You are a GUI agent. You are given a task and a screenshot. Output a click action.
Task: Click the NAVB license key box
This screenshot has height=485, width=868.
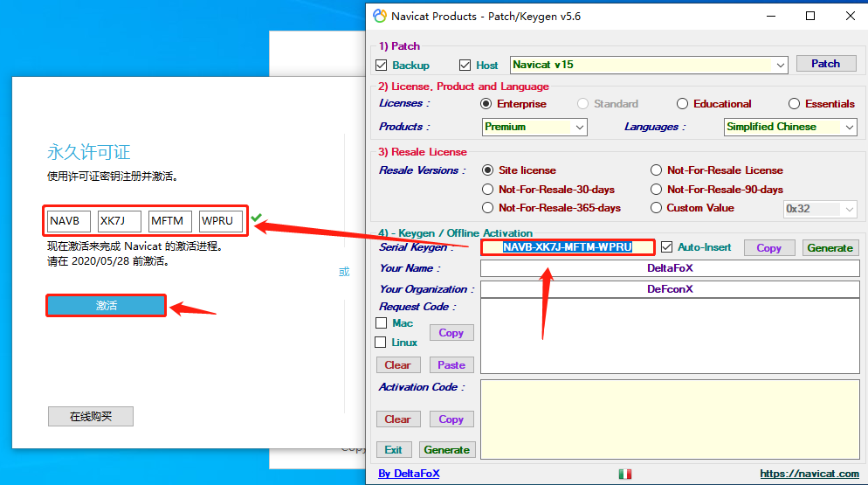(69, 220)
